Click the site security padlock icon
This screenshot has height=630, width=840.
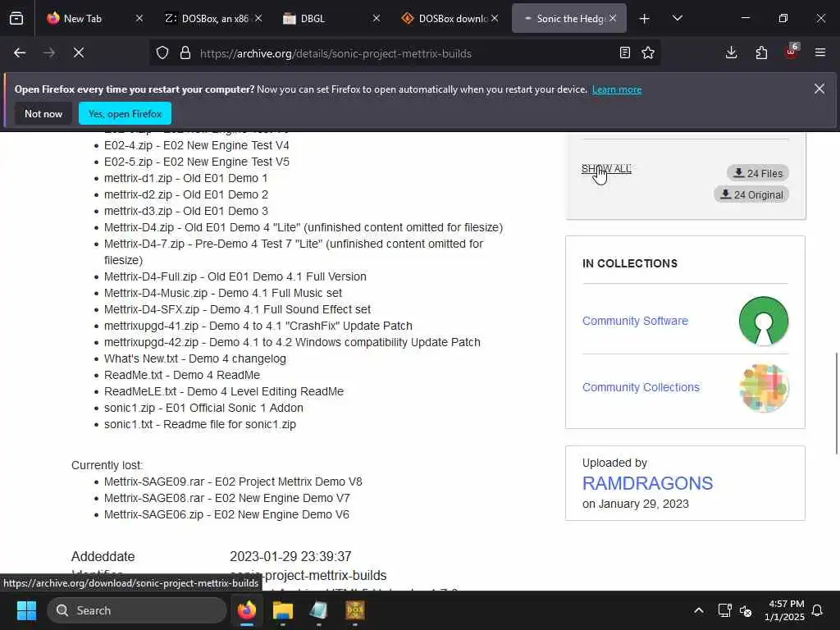[185, 53]
